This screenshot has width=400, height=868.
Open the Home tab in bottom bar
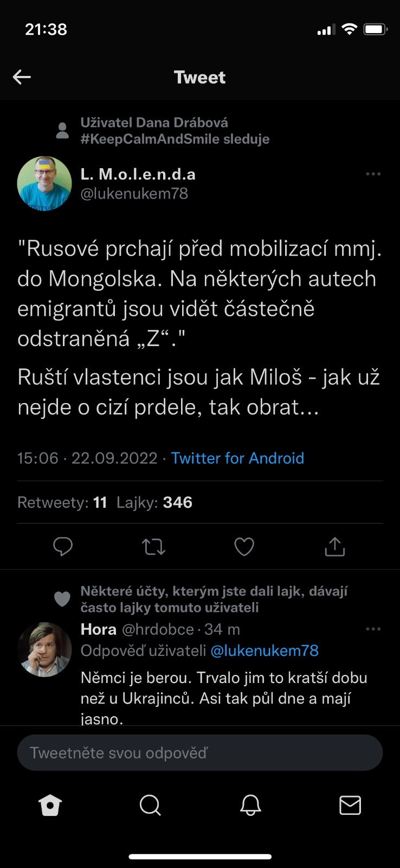click(50, 805)
